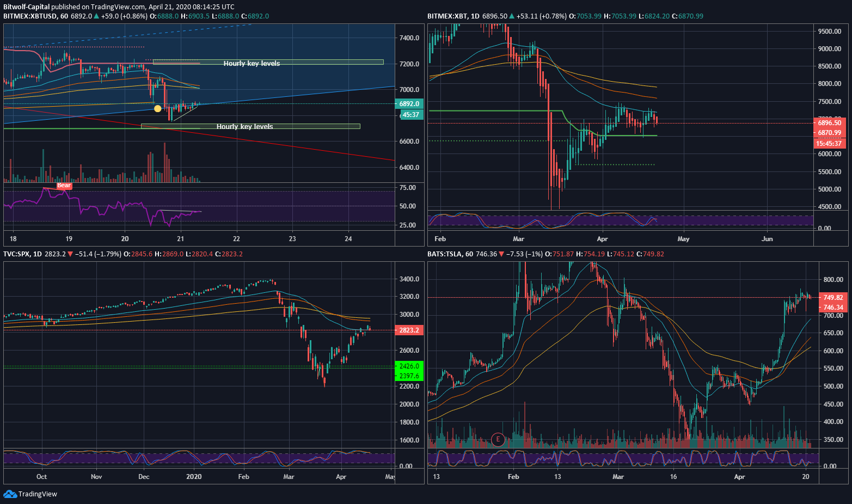
Task: Click the BITMEX:XBT, 1D chart title
Action: [x=453, y=16]
